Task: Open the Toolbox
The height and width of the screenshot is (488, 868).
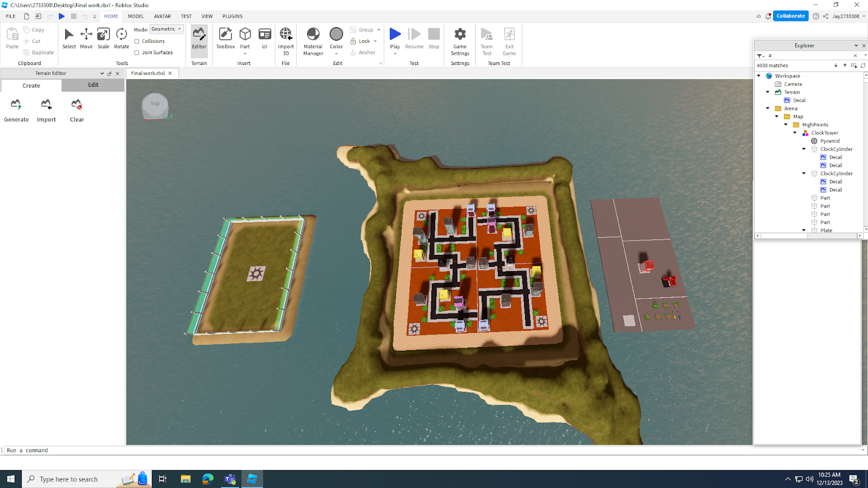Action: pos(225,38)
